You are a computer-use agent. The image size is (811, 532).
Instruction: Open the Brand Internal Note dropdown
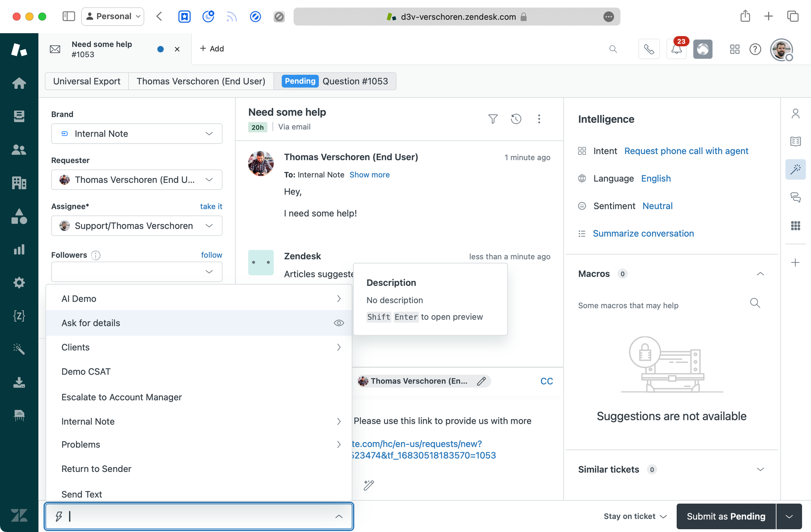click(137, 134)
